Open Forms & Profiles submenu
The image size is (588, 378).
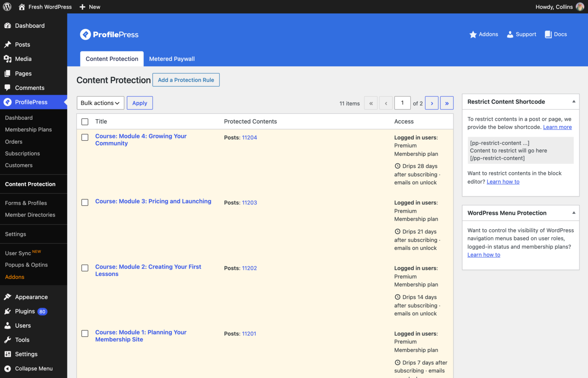(26, 203)
